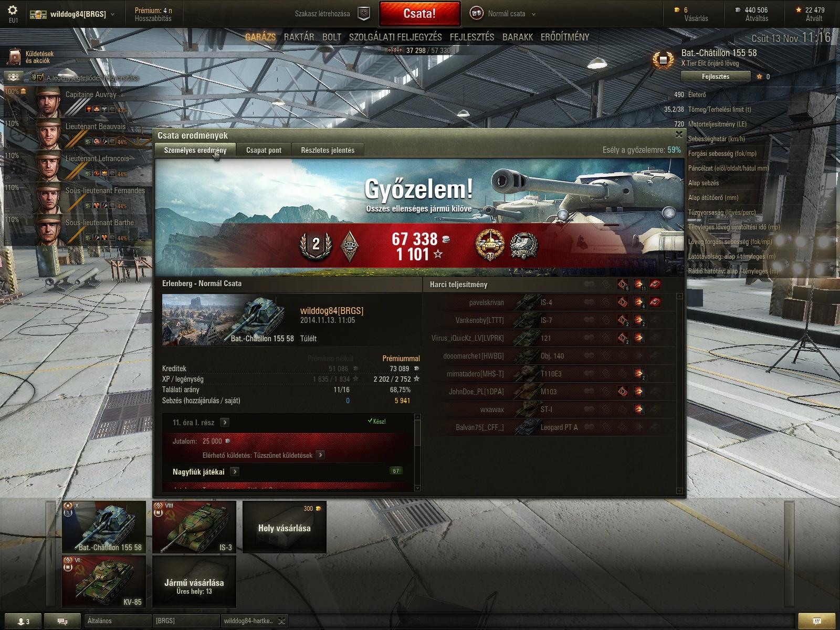This screenshot has width=840, height=630.
Task: Switch to the Csapat pont tab
Action: (264, 150)
